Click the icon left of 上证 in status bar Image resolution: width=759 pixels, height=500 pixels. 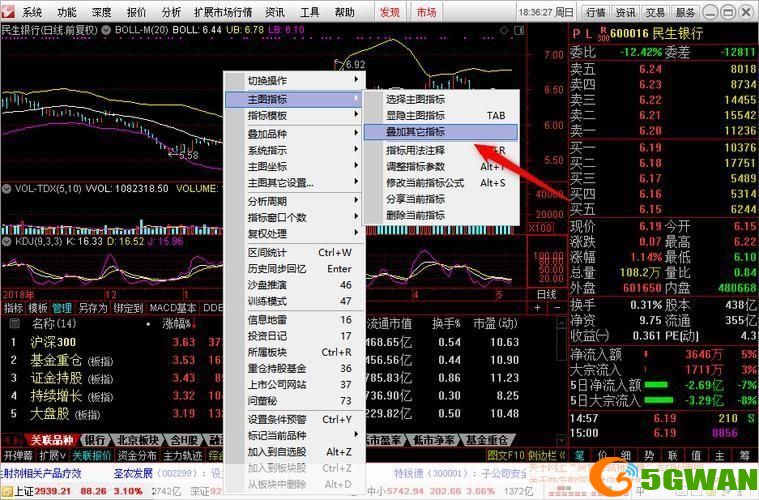pos(6,491)
